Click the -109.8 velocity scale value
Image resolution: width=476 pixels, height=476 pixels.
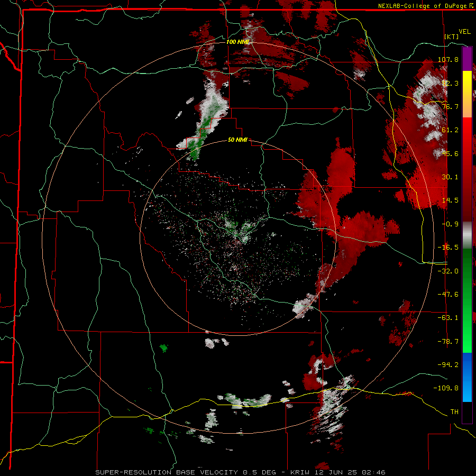click(x=446, y=388)
